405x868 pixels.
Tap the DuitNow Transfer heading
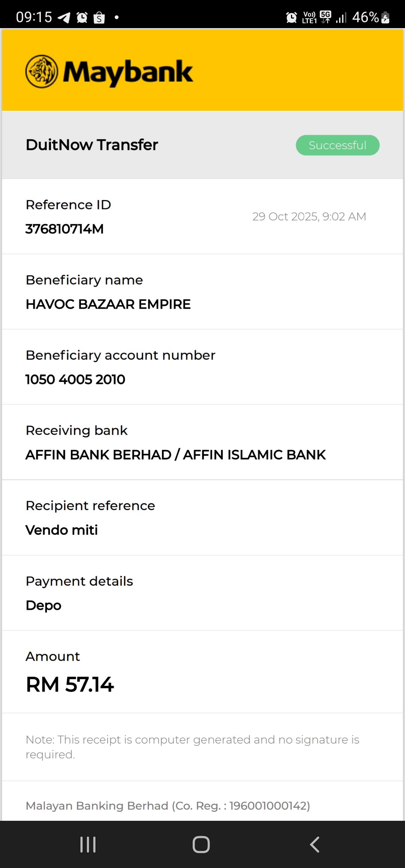92,145
